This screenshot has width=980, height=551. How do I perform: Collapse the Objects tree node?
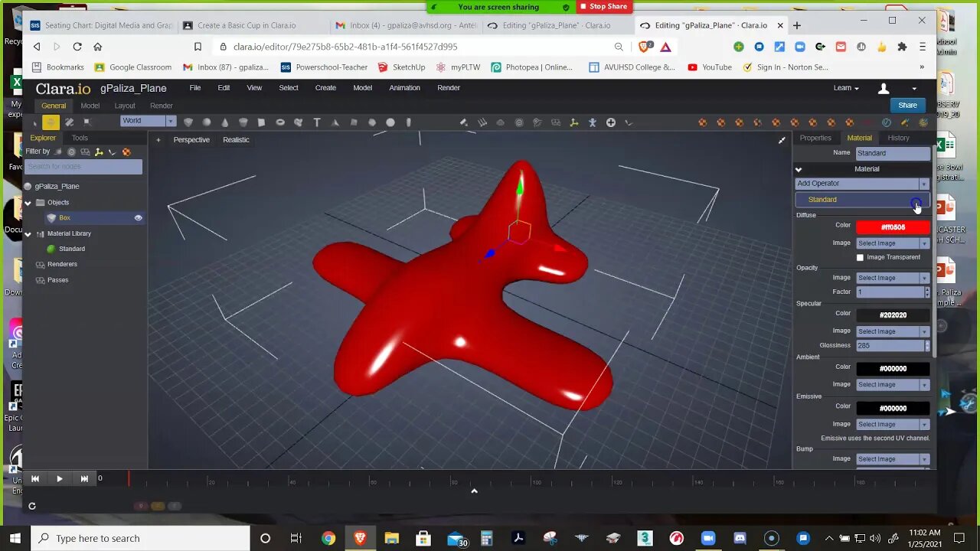pyautogui.click(x=28, y=203)
